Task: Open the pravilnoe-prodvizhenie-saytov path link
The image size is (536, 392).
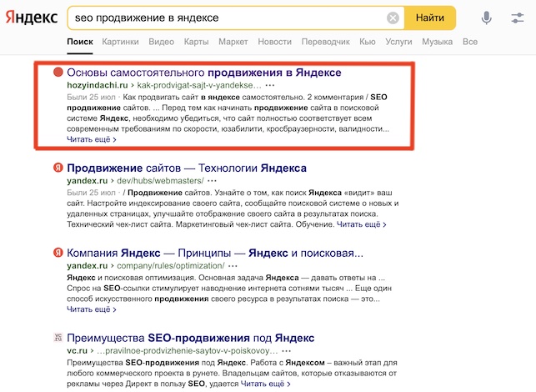Action: (188, 350)
